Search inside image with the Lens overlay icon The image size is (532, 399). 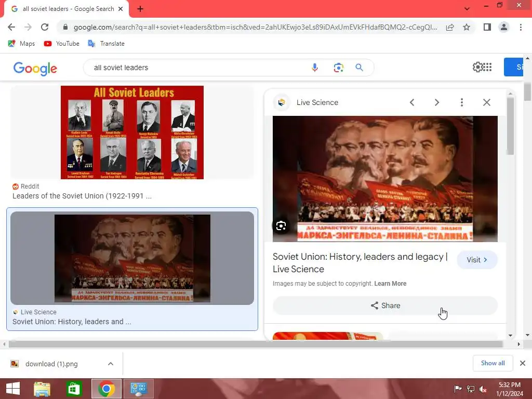(281, 225)
